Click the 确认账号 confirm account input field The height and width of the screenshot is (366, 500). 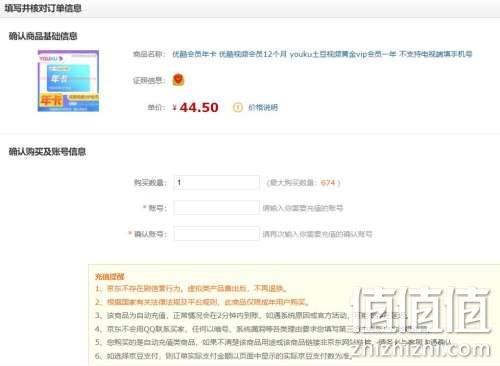(x=217, y=234)
